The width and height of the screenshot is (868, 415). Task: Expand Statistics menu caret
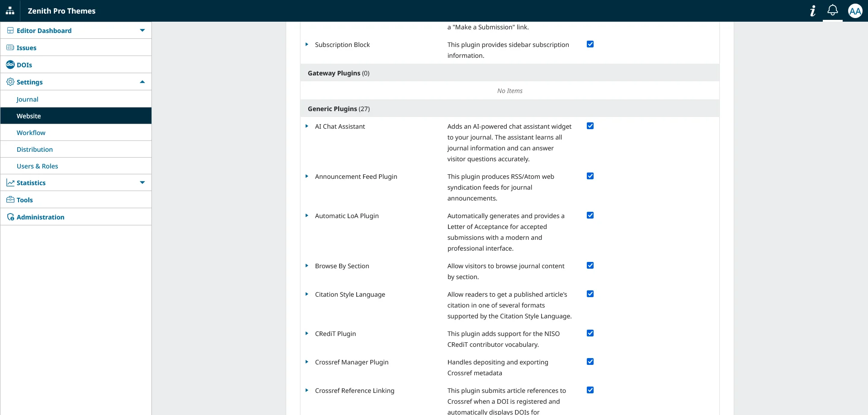point(142,182)
